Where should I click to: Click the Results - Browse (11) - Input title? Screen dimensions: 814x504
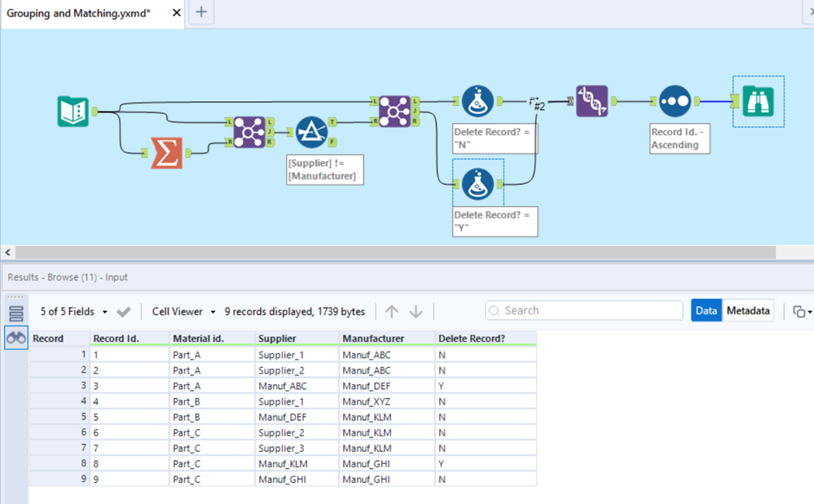(68, 277)
